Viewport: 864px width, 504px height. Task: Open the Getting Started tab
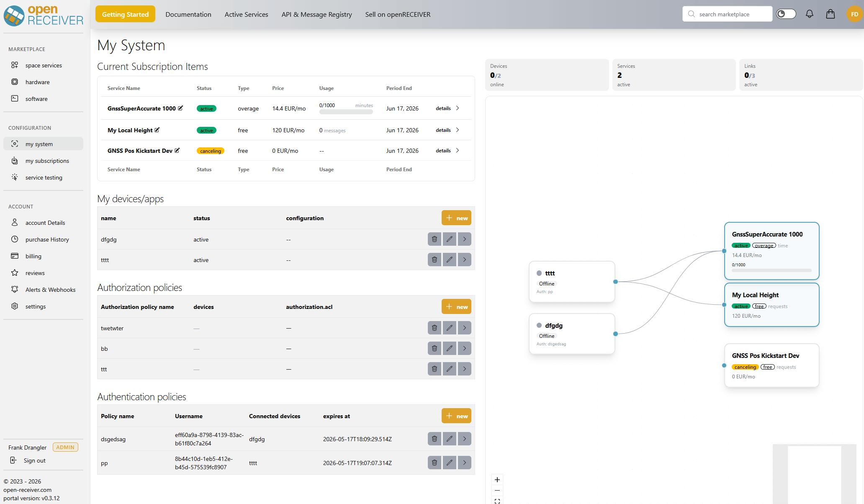(x=125, y=14)
